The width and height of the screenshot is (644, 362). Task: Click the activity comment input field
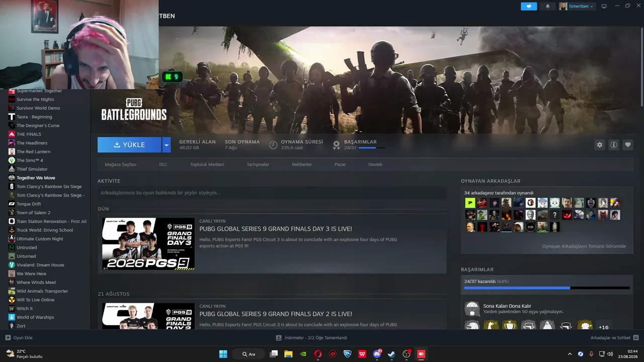[272, 193]
